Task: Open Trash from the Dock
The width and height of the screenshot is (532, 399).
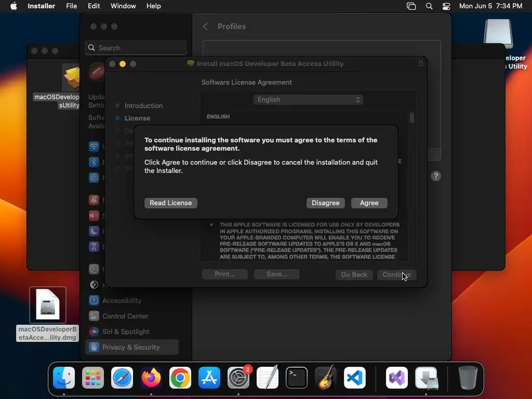Action: 468,378
